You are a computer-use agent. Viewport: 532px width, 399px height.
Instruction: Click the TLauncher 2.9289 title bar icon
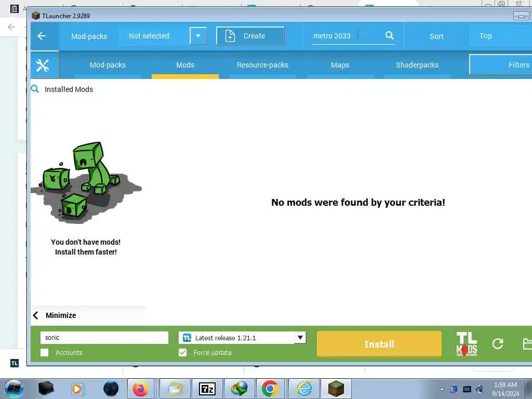(x=36, y=16)
